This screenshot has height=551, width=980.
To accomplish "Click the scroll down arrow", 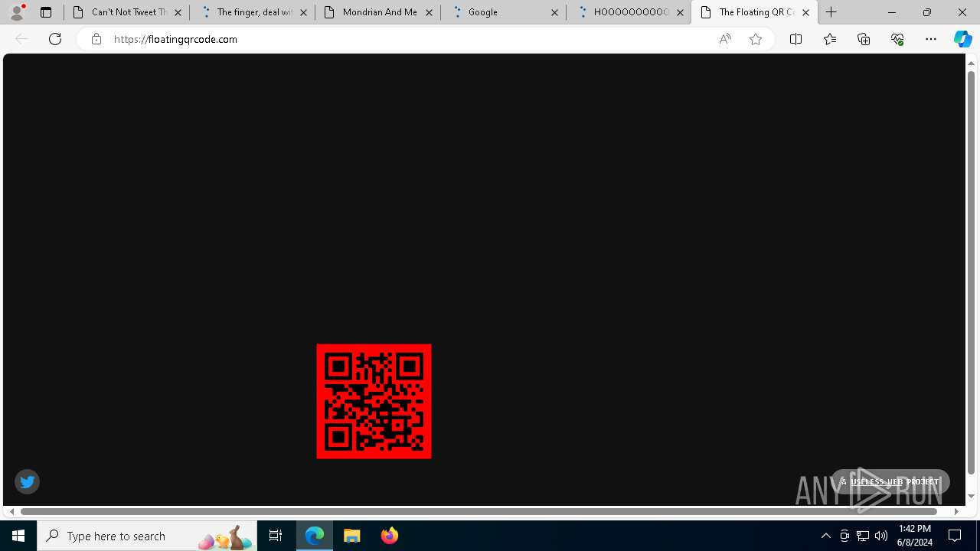I will (971, 496).
